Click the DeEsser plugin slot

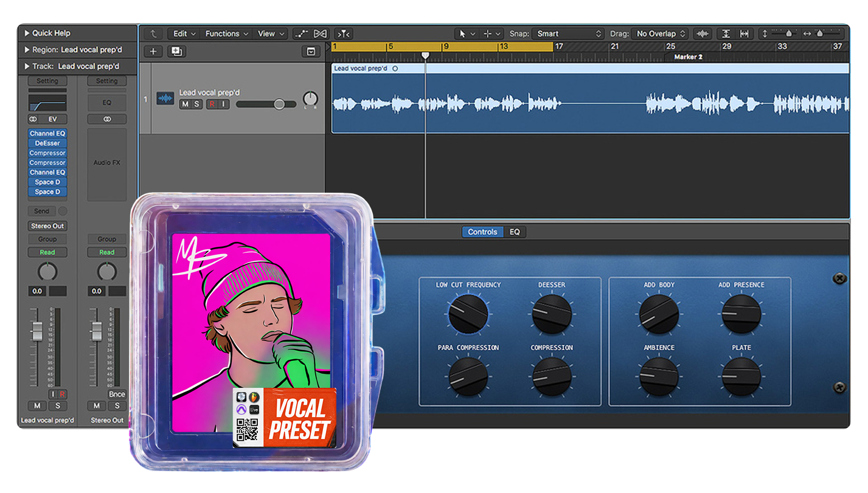(47, 143)
